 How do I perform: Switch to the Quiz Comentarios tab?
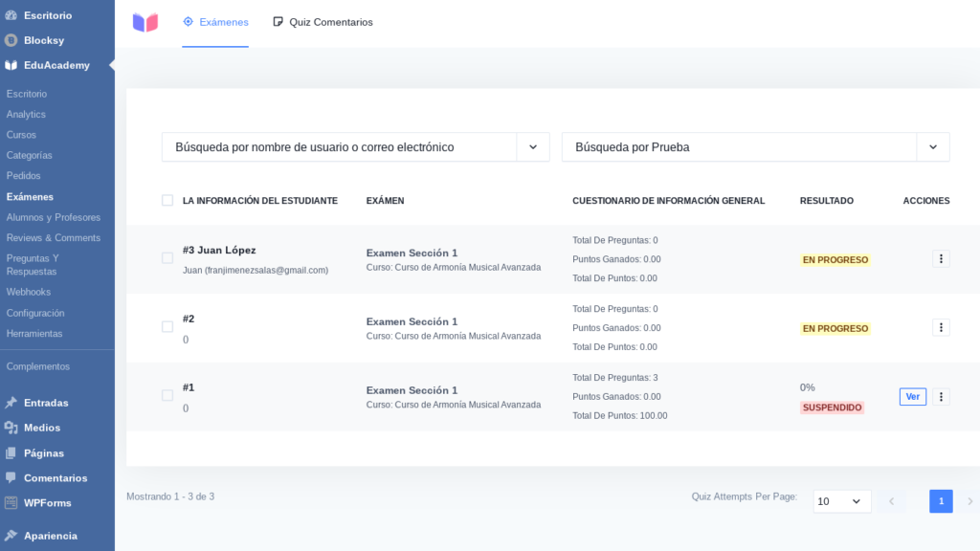(x=323, y=23)
